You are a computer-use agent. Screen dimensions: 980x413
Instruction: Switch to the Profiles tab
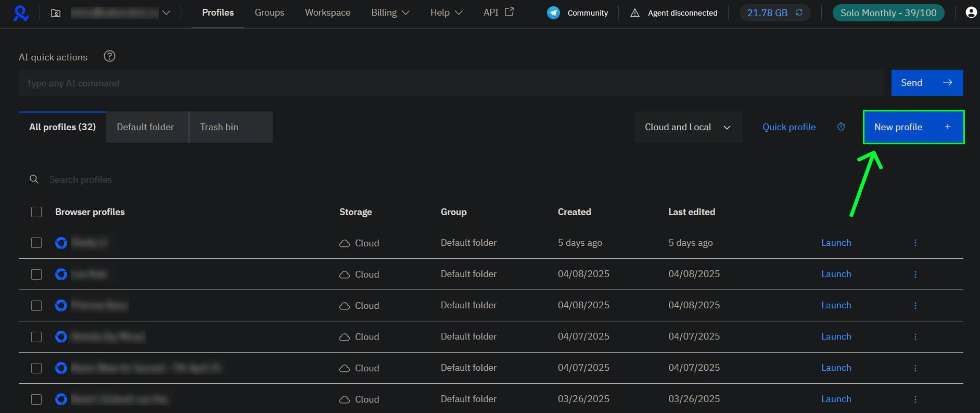tap(218, 12)
